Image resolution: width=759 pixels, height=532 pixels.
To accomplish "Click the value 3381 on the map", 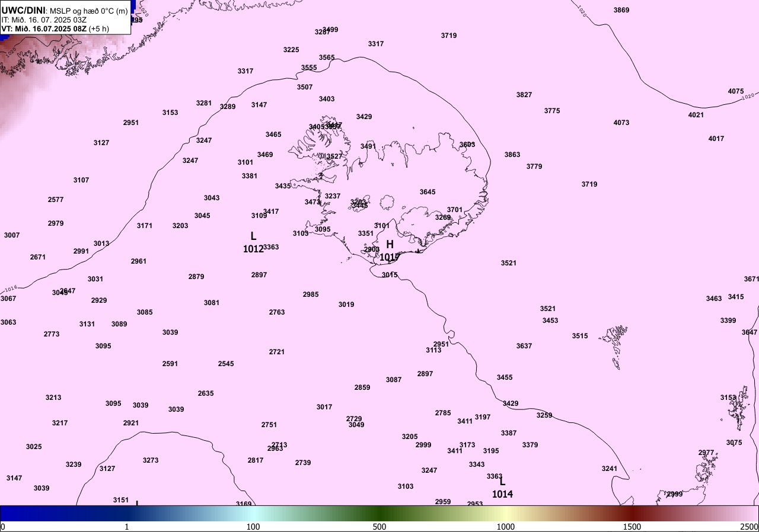I will coord(250,176).
